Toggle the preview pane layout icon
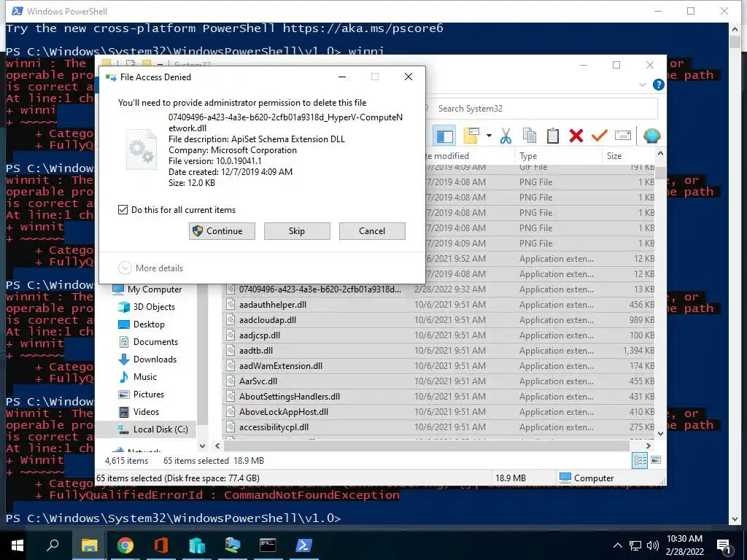The width and height of the screenshot is (747, 560). coord(444,136)
